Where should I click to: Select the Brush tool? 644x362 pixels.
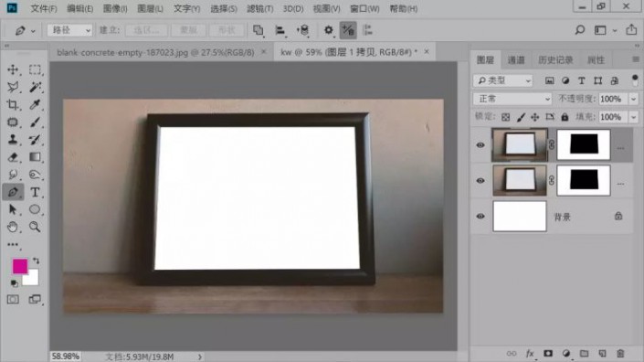(x=35, y=122)
